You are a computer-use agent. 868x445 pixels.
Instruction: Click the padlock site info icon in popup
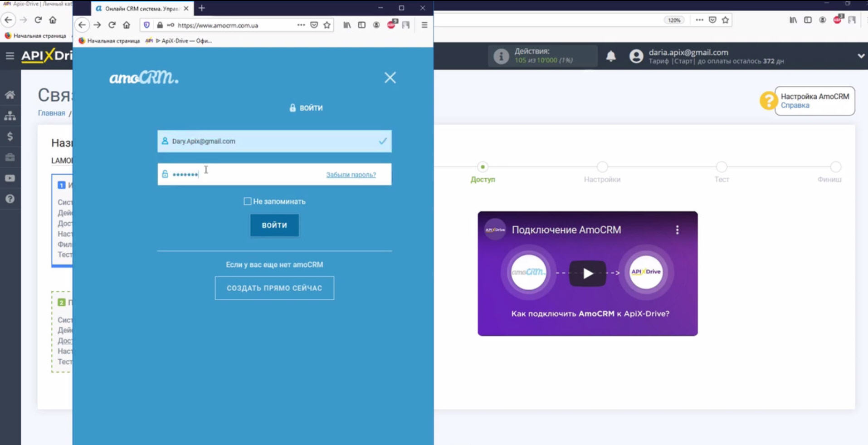(160, 25)
